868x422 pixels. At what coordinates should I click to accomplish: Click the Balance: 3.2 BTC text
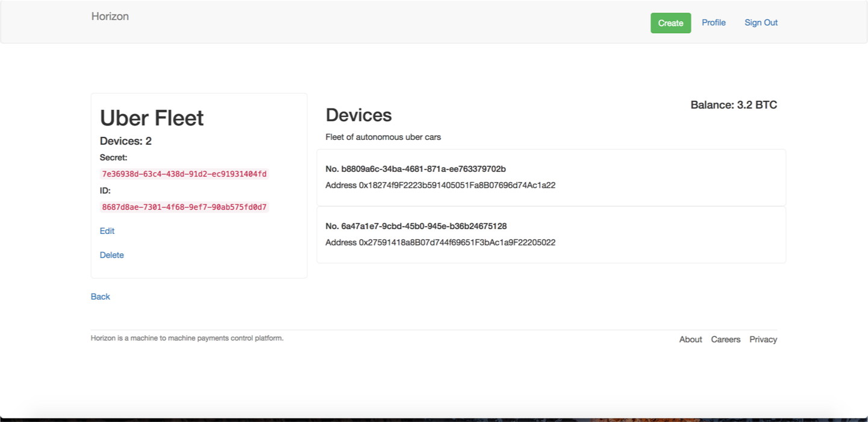tap(734, 105)
